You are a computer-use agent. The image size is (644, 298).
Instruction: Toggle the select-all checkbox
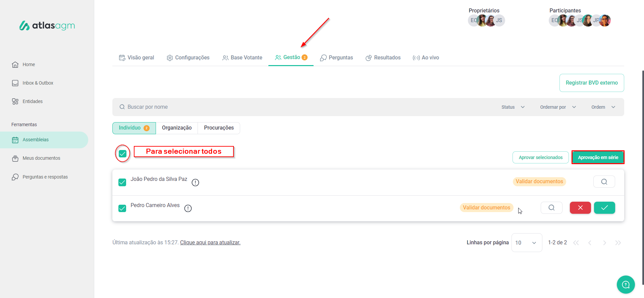click(x=122, y=154)
